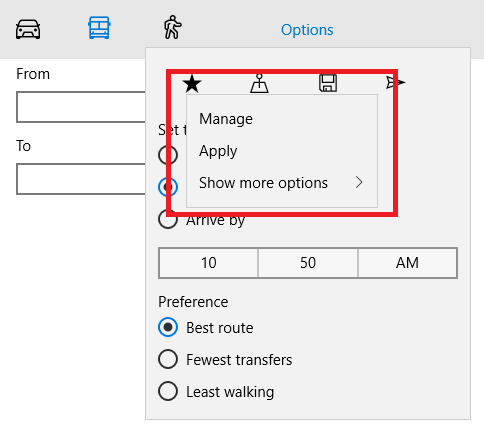Click the star favorites icon
This screenshot has width=484, height=433.
pos(192,83)
